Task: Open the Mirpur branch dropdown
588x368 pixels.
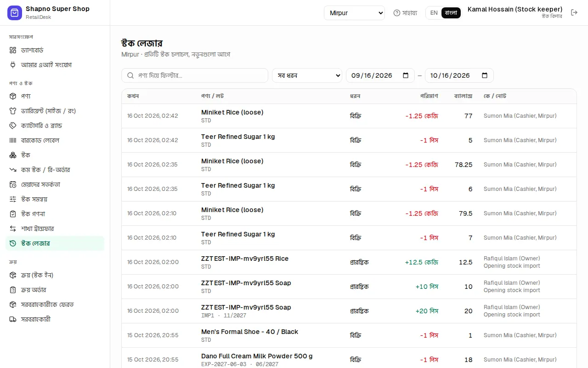Action: coord(354,13)
